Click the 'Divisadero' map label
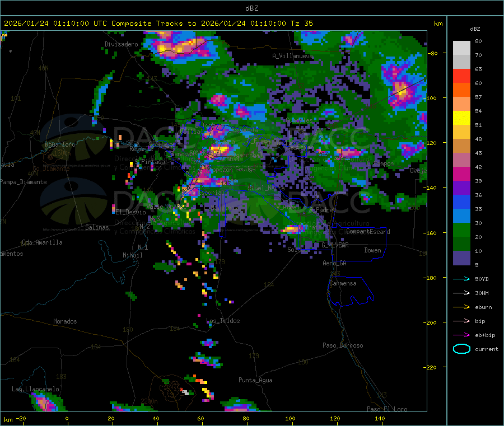504x426 pixels. click(x=121, y=44)
